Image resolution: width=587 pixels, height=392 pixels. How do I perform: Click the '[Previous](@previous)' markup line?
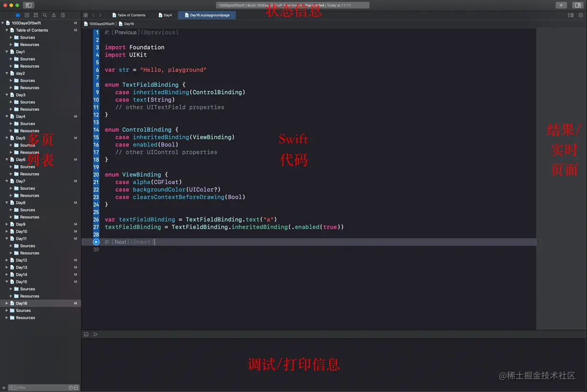tap(142, 32)
